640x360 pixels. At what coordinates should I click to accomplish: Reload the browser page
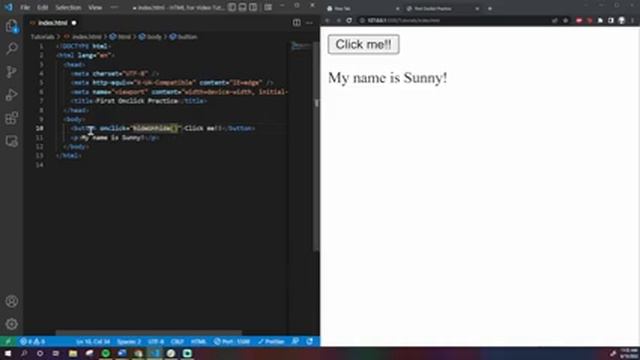pos(349,20)
